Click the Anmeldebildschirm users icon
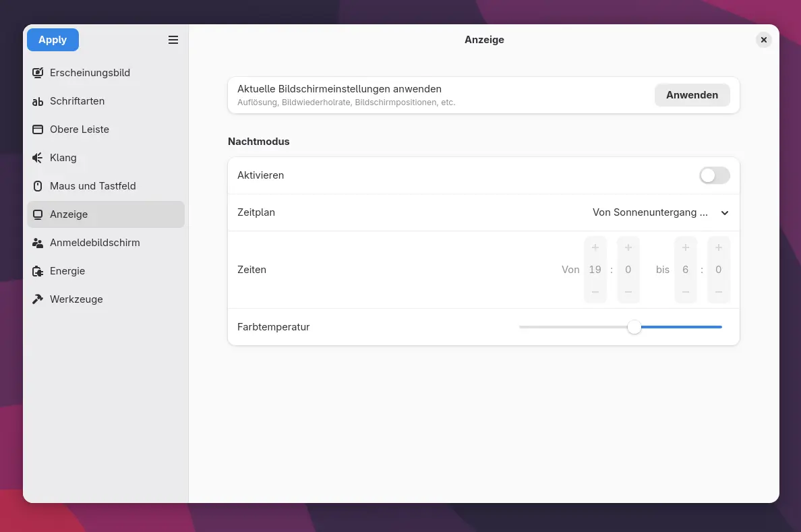Screen dimensions: 801x532 click(38, 243)
